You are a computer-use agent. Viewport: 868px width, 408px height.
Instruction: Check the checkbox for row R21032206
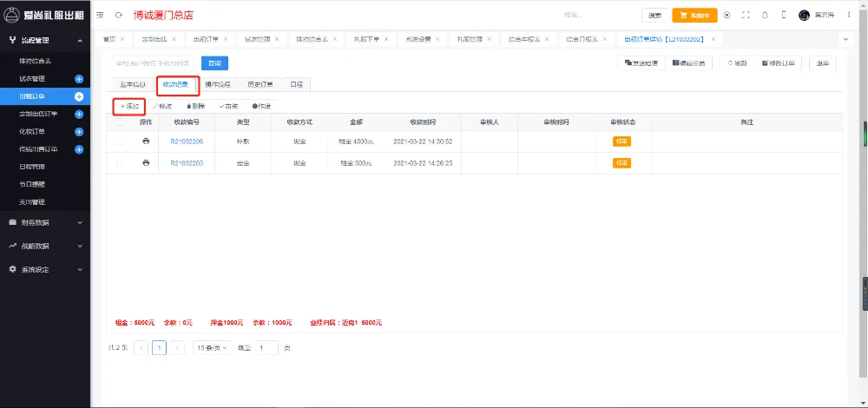120,141
